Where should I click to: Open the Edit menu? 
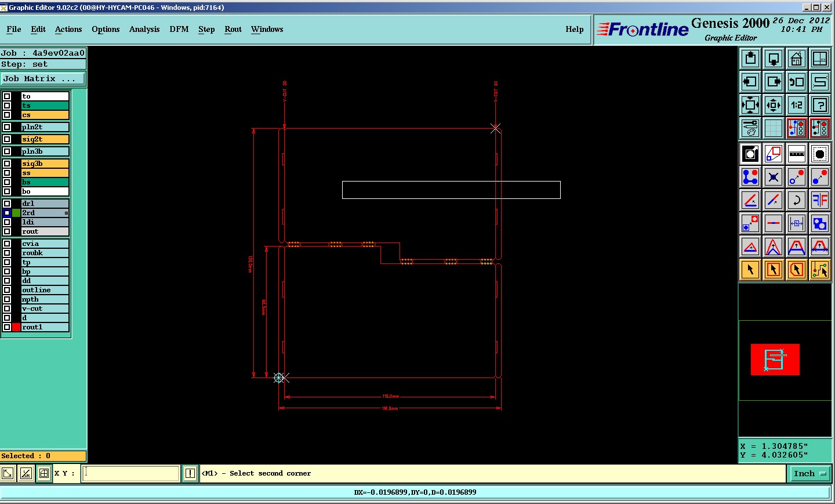(38, 29)
